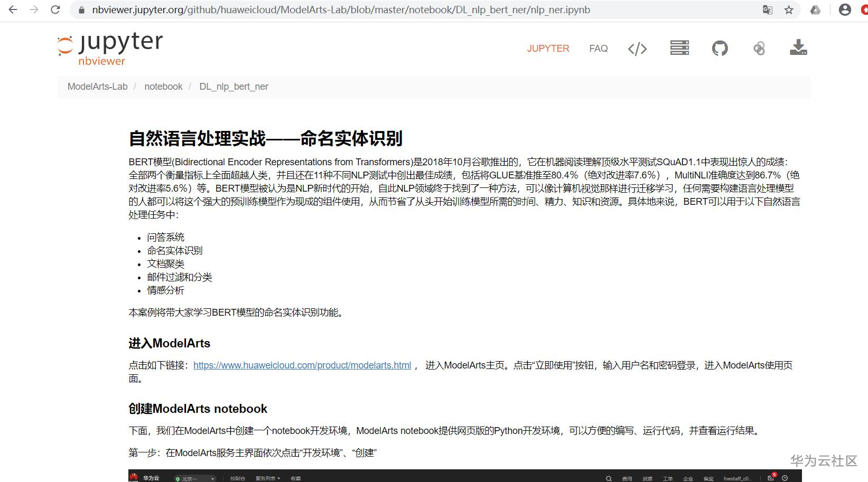
Task: Open Google Translate from the address bar
Action: point(767,10)
